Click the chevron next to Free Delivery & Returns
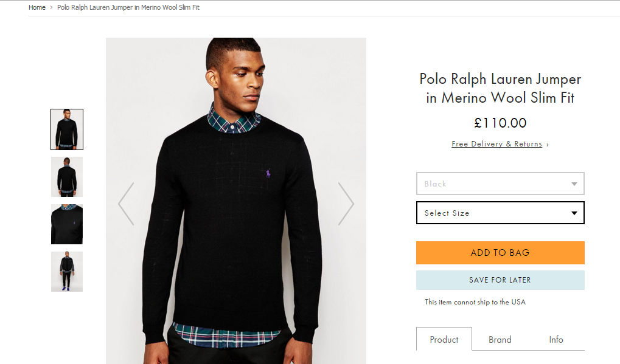Viewport: 620px width, 364px height. click(x=548, y=145)
